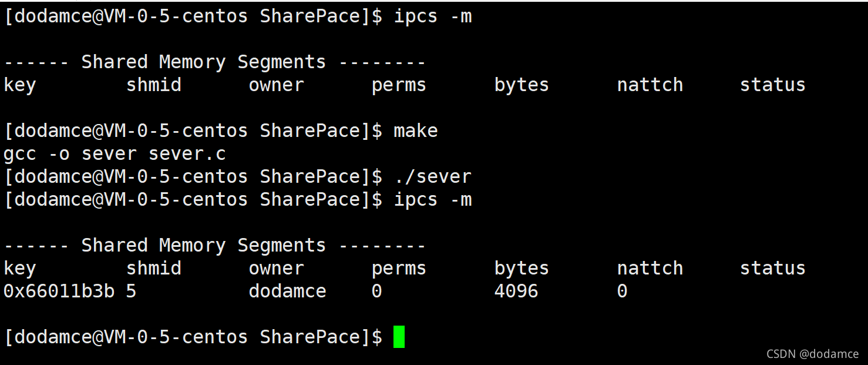Click the 'perms' header in the lower table
The image size is (868, 365).
click(399, 269)
